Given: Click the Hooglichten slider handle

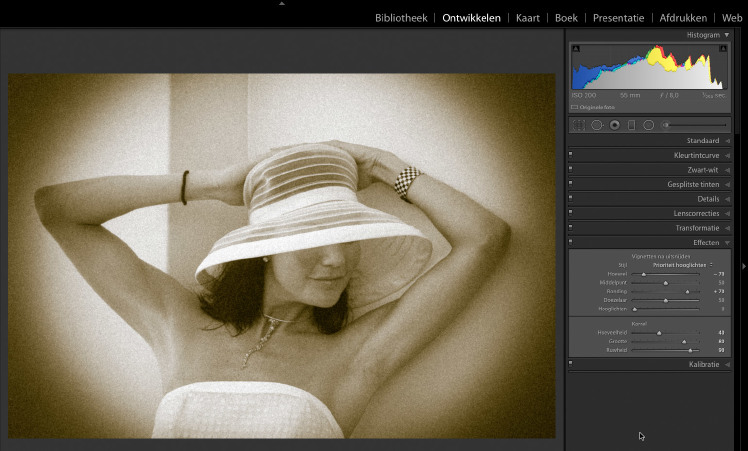Looking at the screenshot, I should tap(635, 309).
